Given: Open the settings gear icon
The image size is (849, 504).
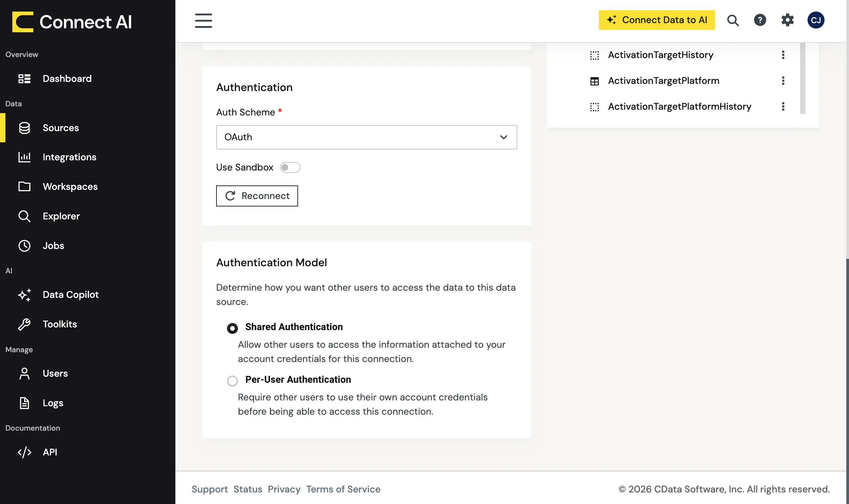Looking at the screenshot, I should 787,20.
